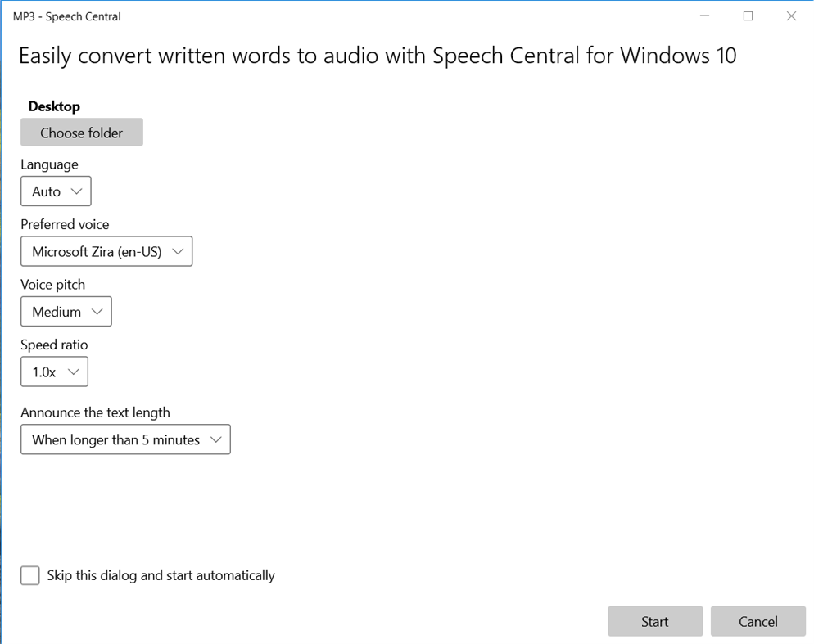Open the Voice pitch dropdown
This screenshot has width=814, height=644.
click(66, 311)
